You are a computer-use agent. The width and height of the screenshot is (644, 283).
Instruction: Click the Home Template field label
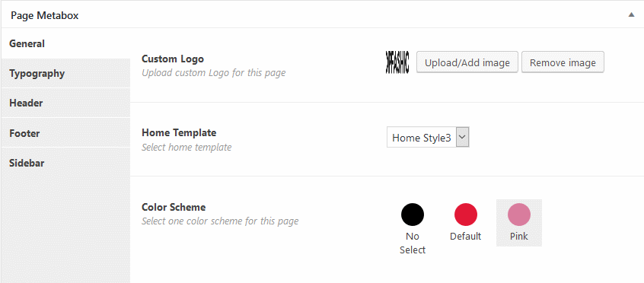tap(179, 132)
